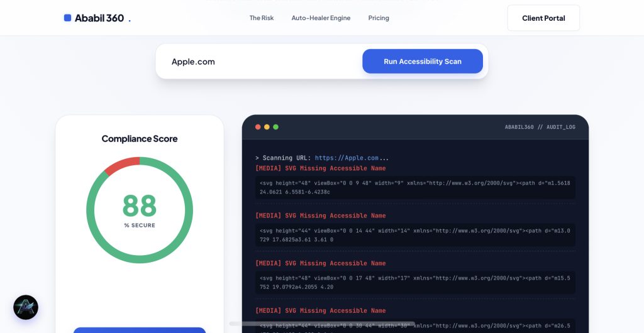Select the 88 score number

[x=139, y=206]
